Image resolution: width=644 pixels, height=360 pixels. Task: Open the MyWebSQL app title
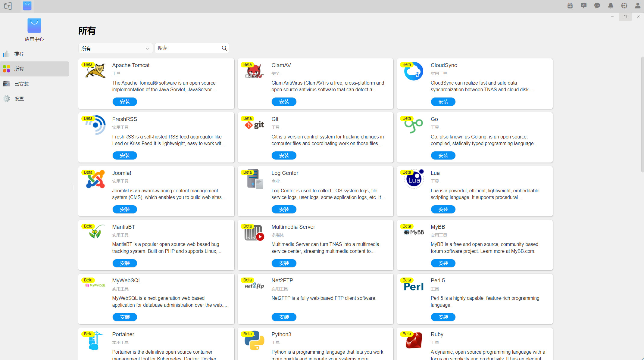click(127, 281)
